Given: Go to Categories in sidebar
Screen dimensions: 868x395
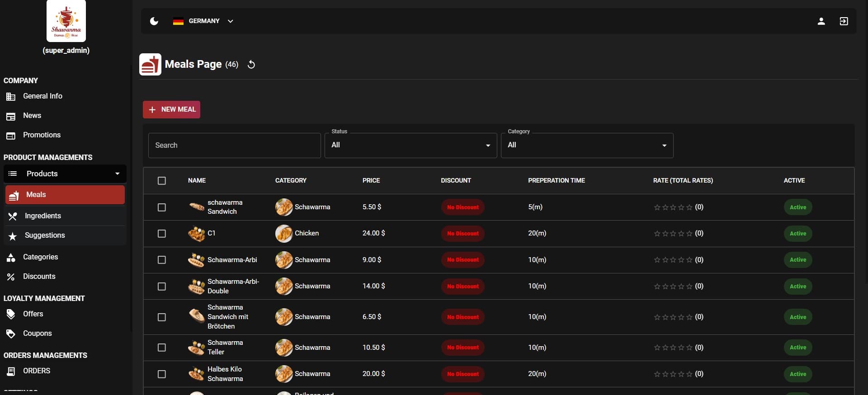Looking at the screenshot, I should point(40,257).
